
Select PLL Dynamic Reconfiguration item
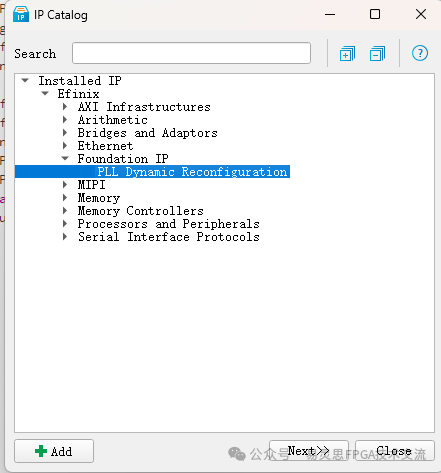[192, 172]
